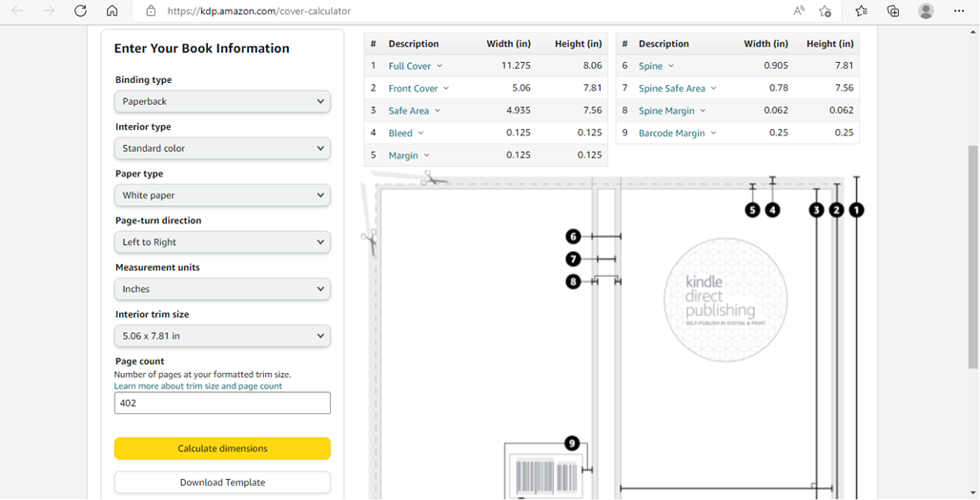Viewport: 980px width, 500px height.
Task: Open the Paper type White paper dropdown
Action: pyautogui.click(x=222, y=196)
